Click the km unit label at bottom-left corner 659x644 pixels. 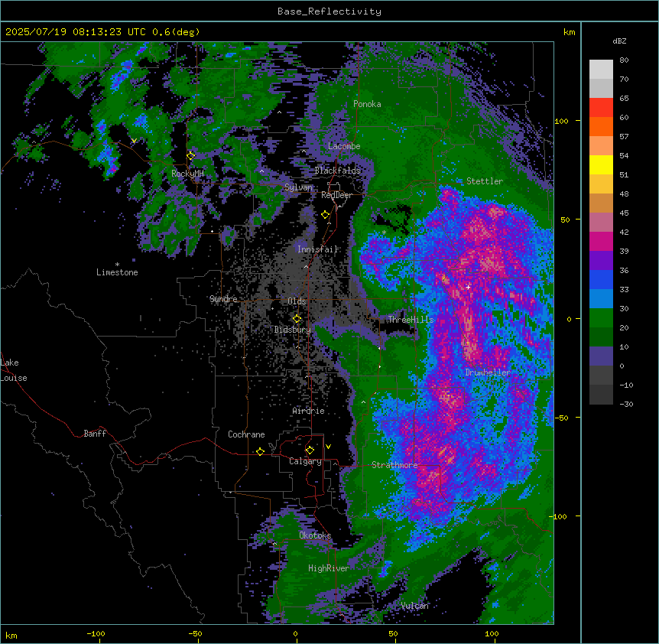point(11,635)
